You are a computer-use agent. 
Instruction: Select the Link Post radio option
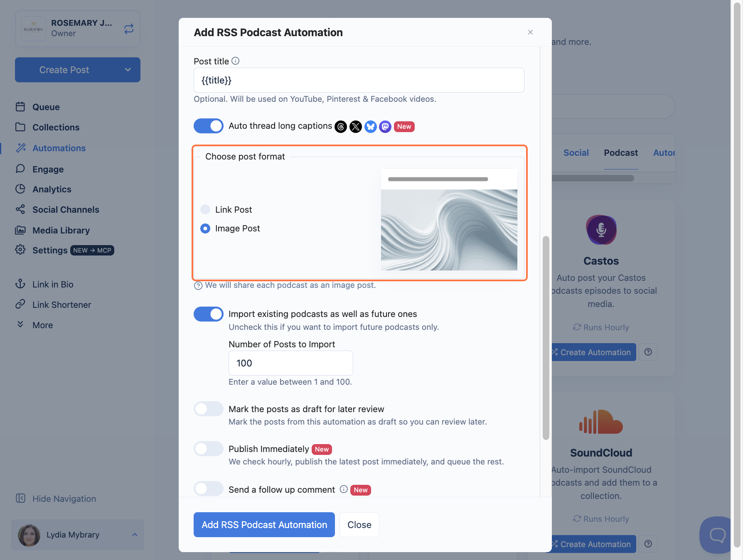tap(205, 209)
